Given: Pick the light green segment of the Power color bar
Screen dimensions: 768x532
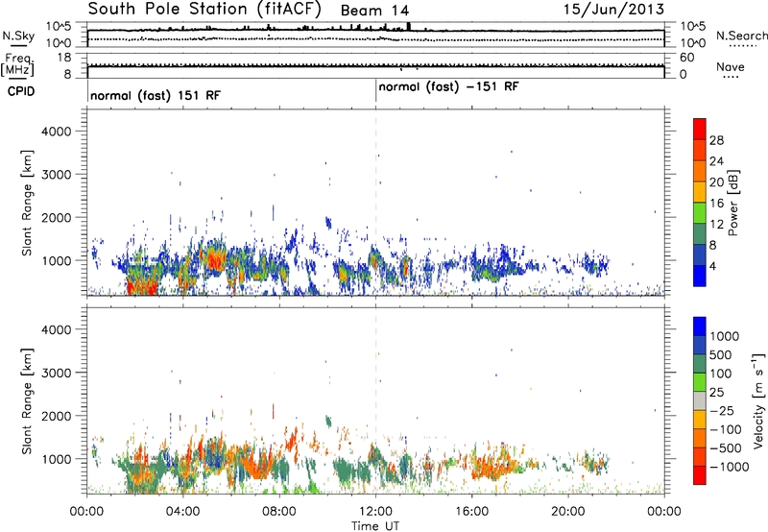Looking at the screenshot, I should 700,212.
